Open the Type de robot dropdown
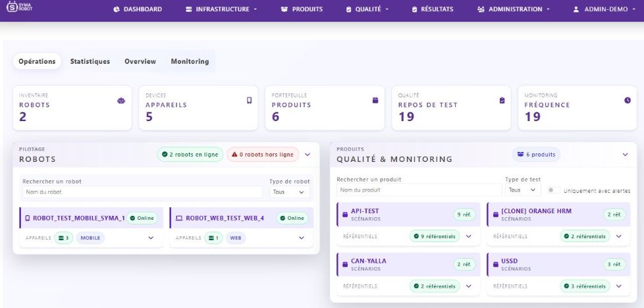 [x=290, y=192]
